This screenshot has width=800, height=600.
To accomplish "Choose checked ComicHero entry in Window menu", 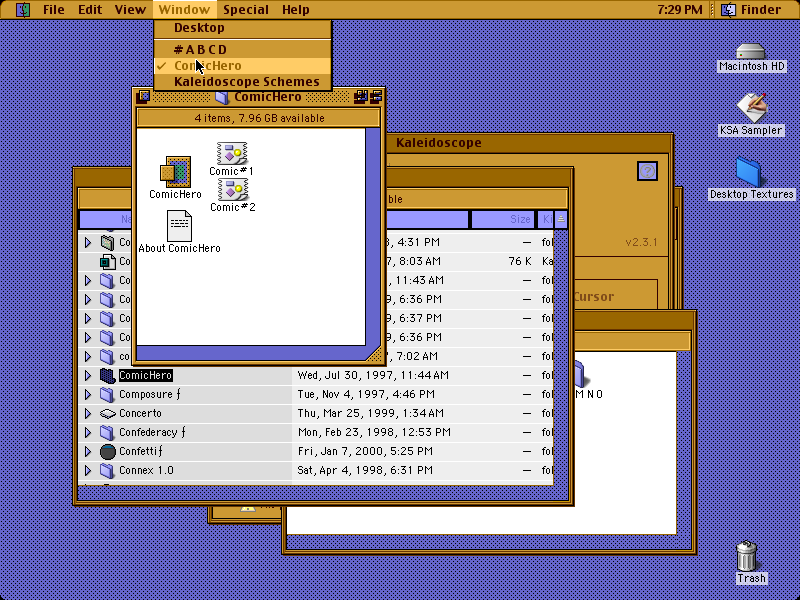I will (243, 66).
